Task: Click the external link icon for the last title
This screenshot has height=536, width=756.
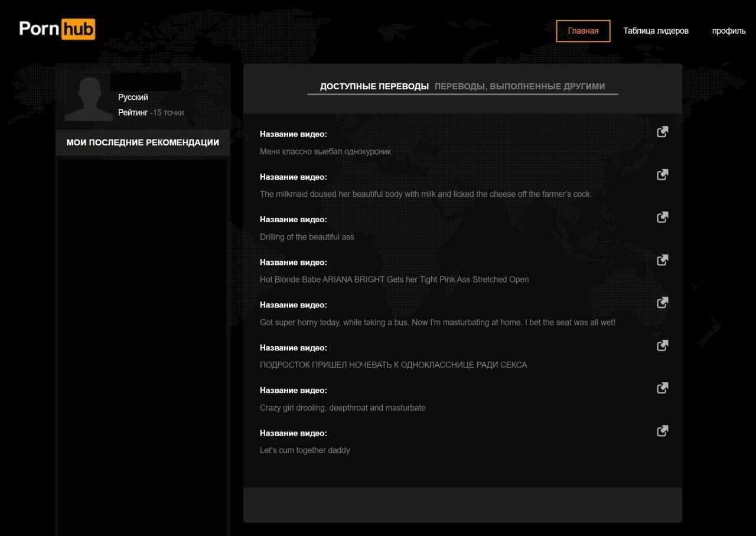Action: click(662, 430)
